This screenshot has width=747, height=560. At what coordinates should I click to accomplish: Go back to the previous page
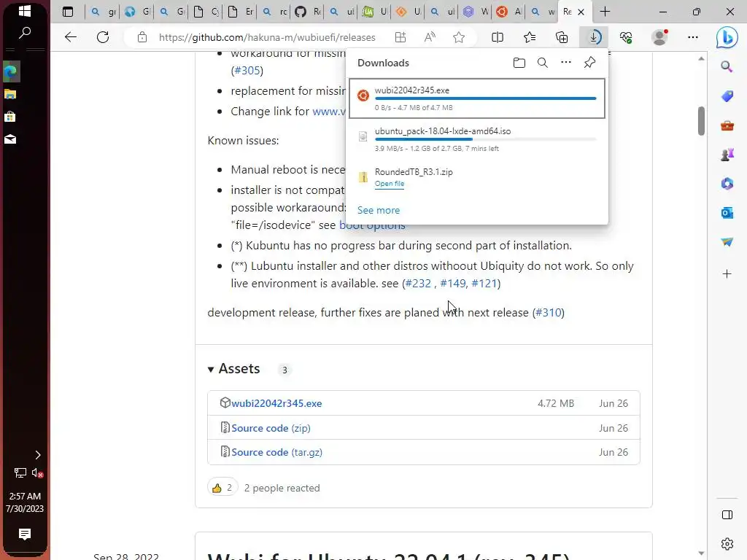pos(71,37)
